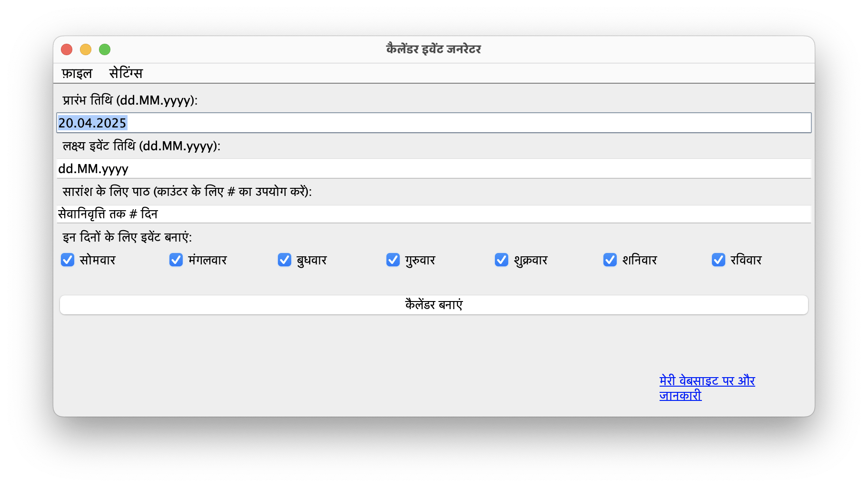The height and width of the screenshot is (487, 868).
Task: Disable the बुधवार checkbox
Action: click(285, 260)
